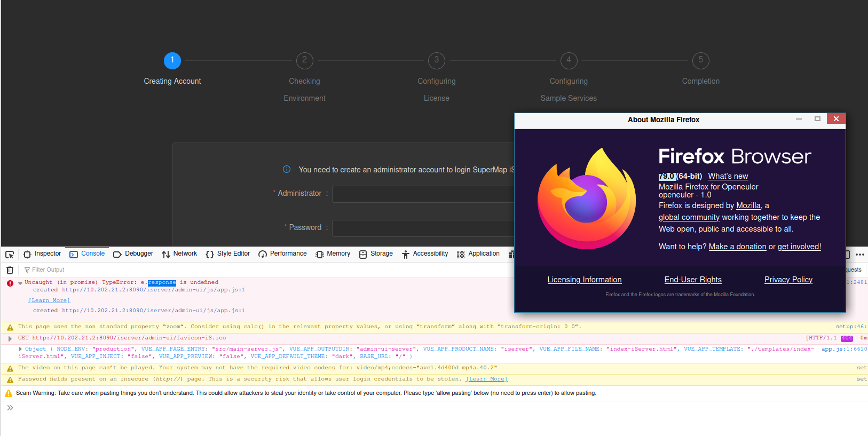This screenshot has width=868, height=436.
Task: Click the 404 status badge
Action: (x=847, y=338)
